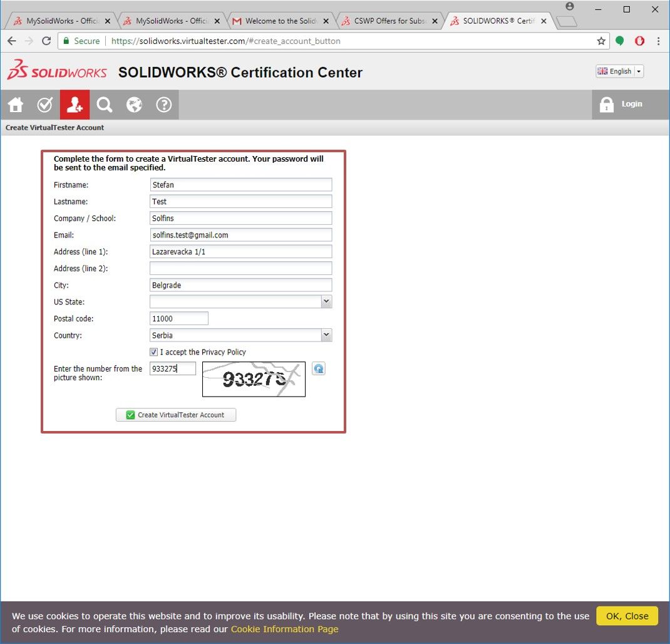Expand the Country selection showing Serbia
Screen dimensions: 670x644
point(326,335)
